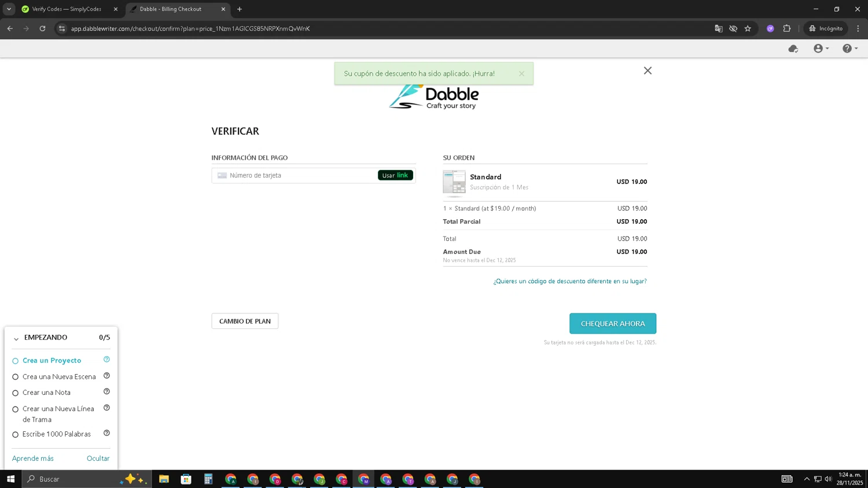Show hidden system tray icons
This screenshot has width=868, height=488.
click(807, 479)
